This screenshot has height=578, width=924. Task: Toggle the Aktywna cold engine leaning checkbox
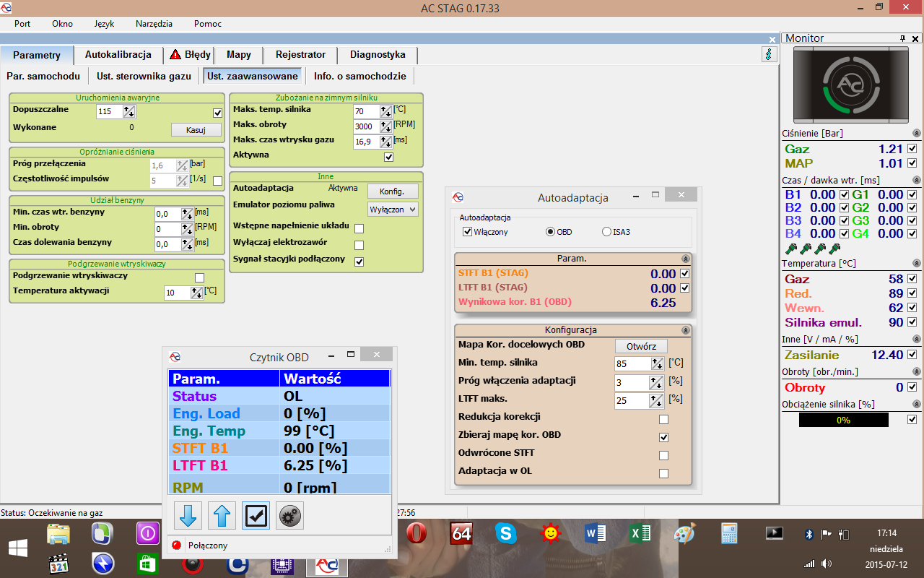click(389, 157)
